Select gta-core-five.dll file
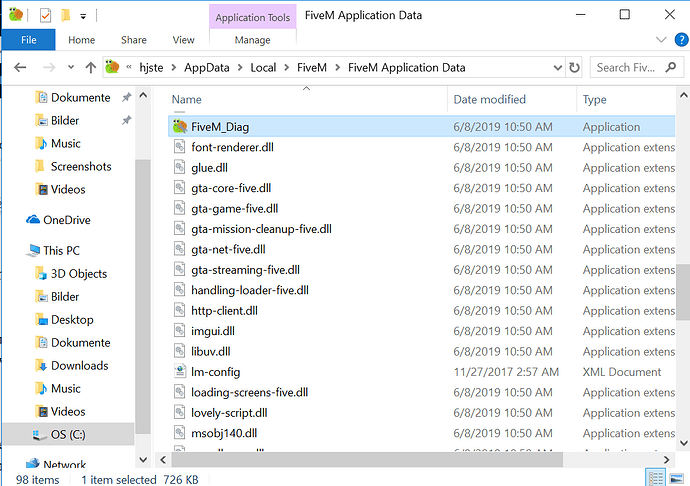This screenshot has width=690, height=486. point(422,188)
